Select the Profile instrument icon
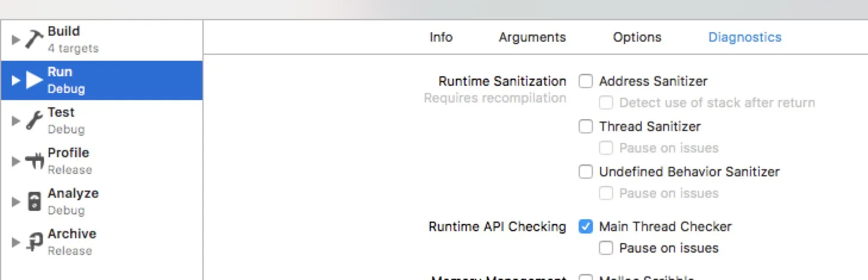 point(34,161)
